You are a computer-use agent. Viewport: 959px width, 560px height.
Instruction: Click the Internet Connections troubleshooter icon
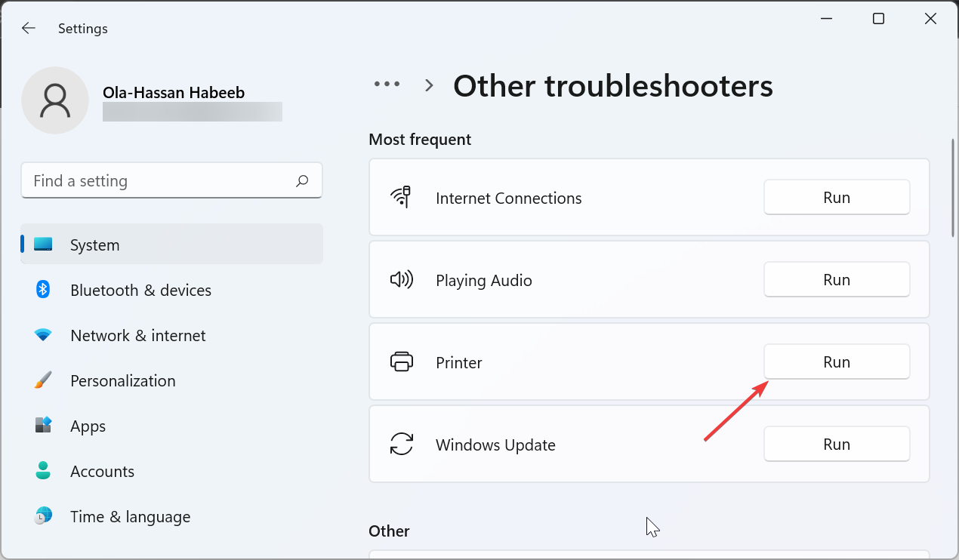point(401,198)
